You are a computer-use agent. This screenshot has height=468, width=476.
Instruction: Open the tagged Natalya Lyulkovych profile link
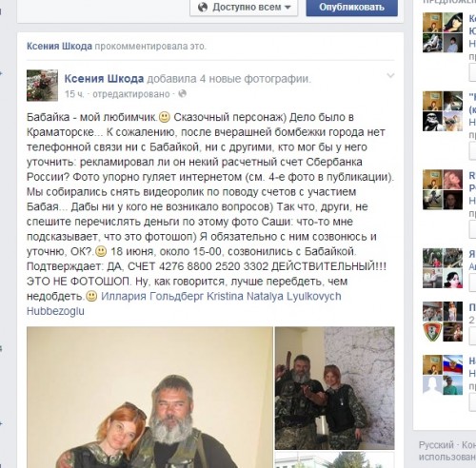[x=294, y=297]
